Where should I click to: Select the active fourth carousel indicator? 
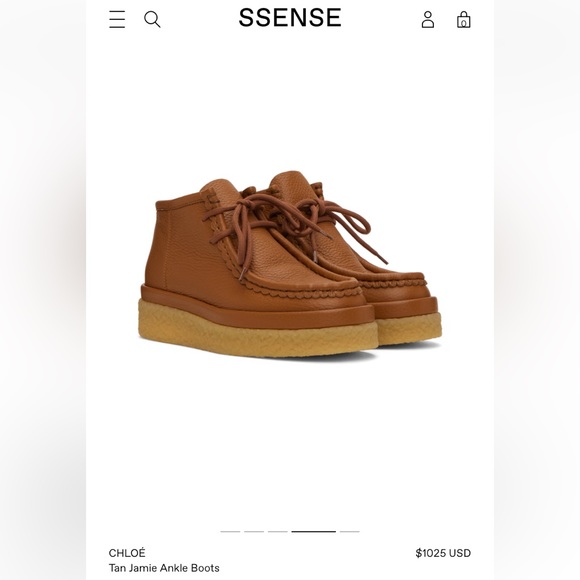[x=313, y=532]
